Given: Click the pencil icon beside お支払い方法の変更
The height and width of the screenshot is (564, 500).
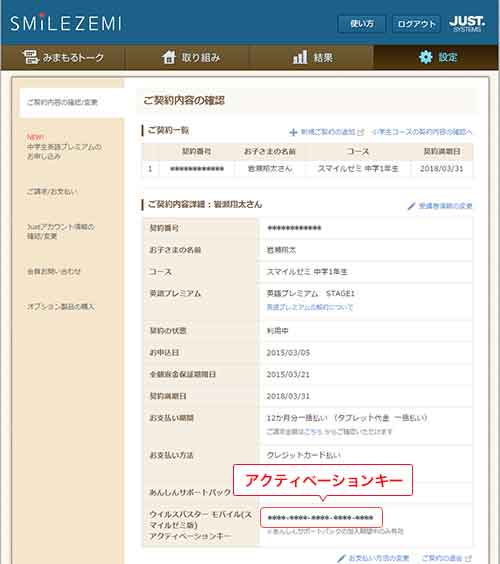Looking at the screenshot, I should 341,558.
